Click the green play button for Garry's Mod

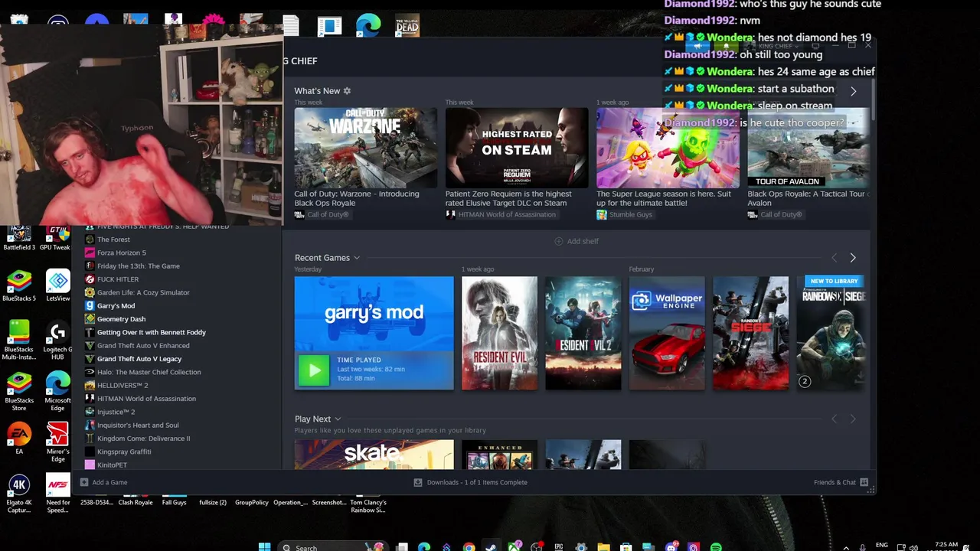point(314,370)
